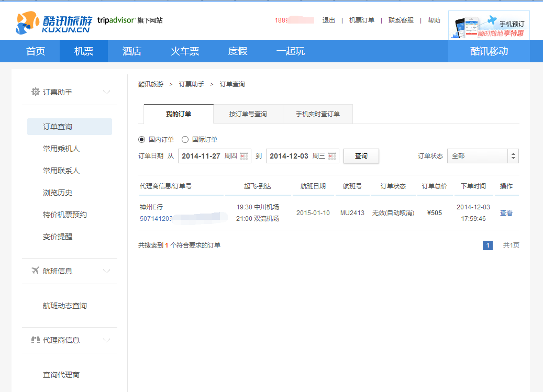Click the tripadvisor logo text
Viewport: 543px width, 392px height.
pyautogui.click(x=116, y=20)
